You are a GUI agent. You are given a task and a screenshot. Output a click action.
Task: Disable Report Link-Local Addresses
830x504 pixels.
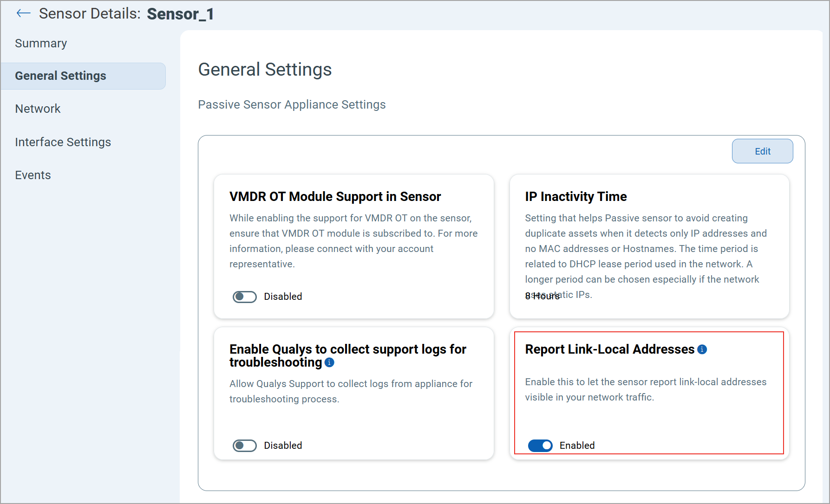coord(540,446)
